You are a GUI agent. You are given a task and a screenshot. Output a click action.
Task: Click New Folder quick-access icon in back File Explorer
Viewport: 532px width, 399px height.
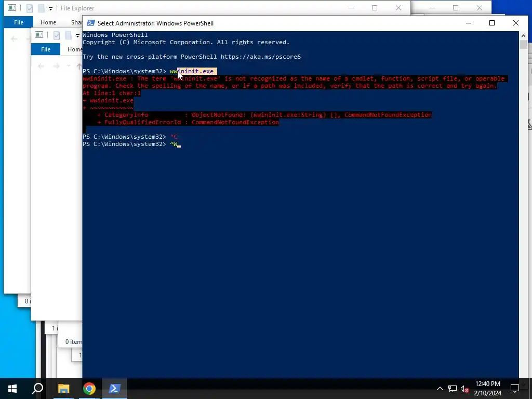click(41, 8)
